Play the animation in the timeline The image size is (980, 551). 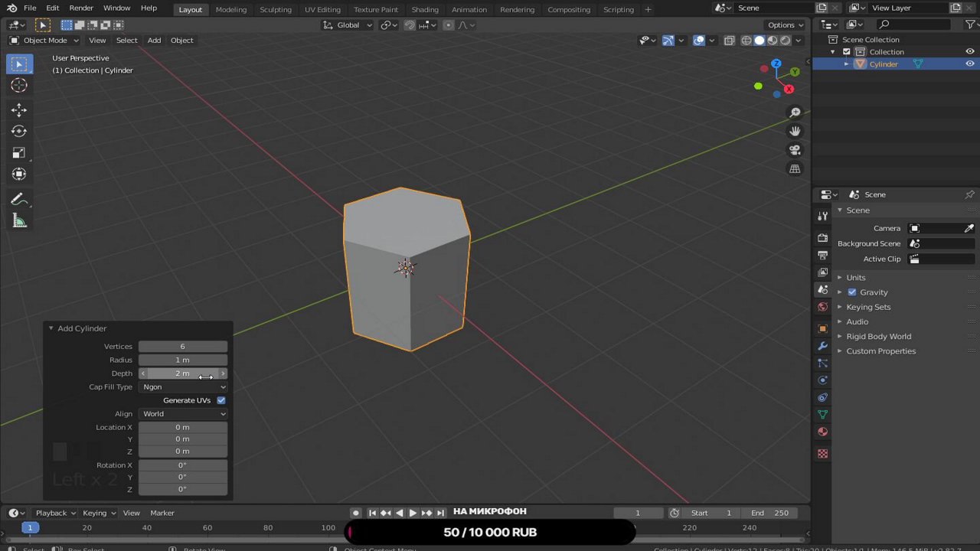(x=413, y=513)
